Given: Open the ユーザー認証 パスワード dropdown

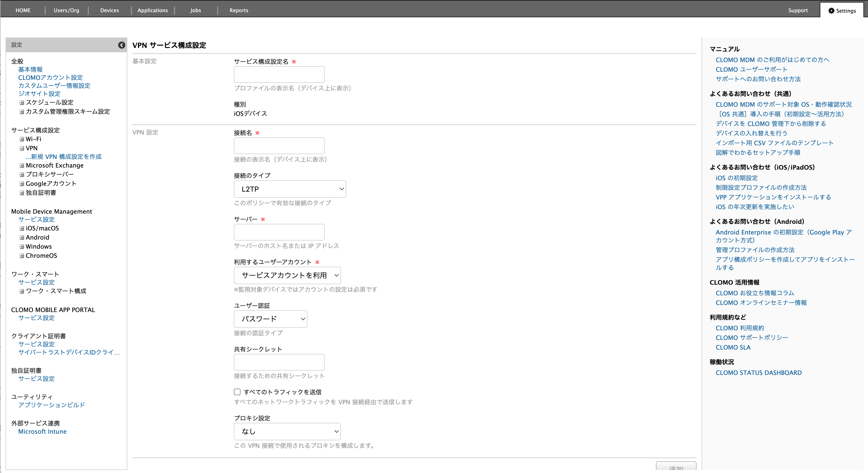Looking at the screenshot, I should point(270,319).
